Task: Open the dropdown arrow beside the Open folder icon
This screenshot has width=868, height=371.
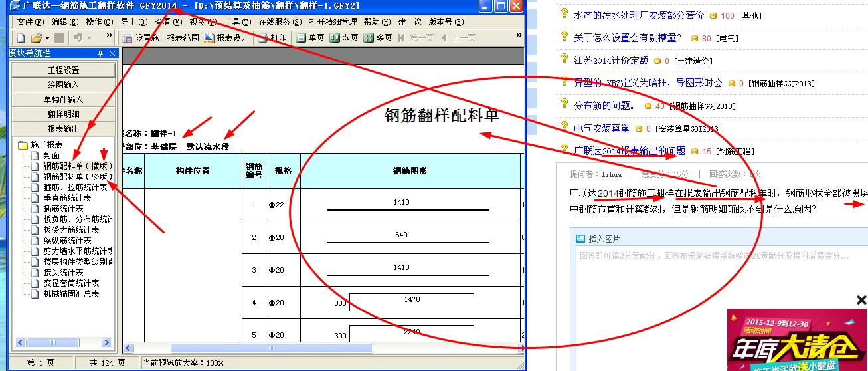Action: click(x=47, y=38)
